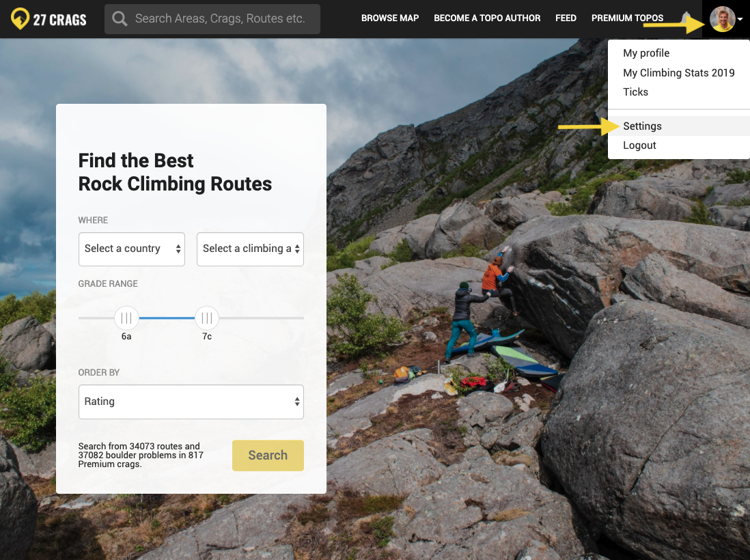Click the Search Areas, Crags, Routes field

coord(212,19)
